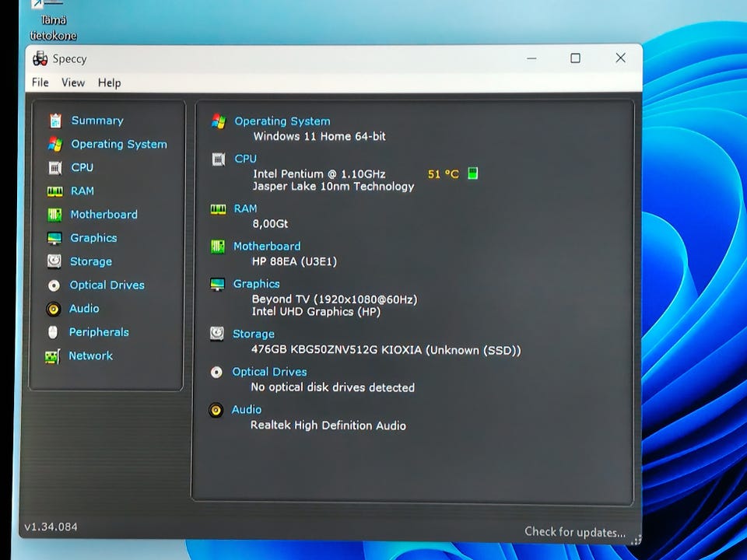Open the Summary section icon in sidebar

tap(55, 121)
